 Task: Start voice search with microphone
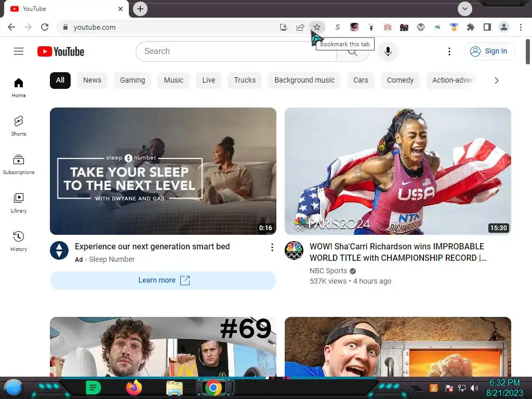[388, 51]
